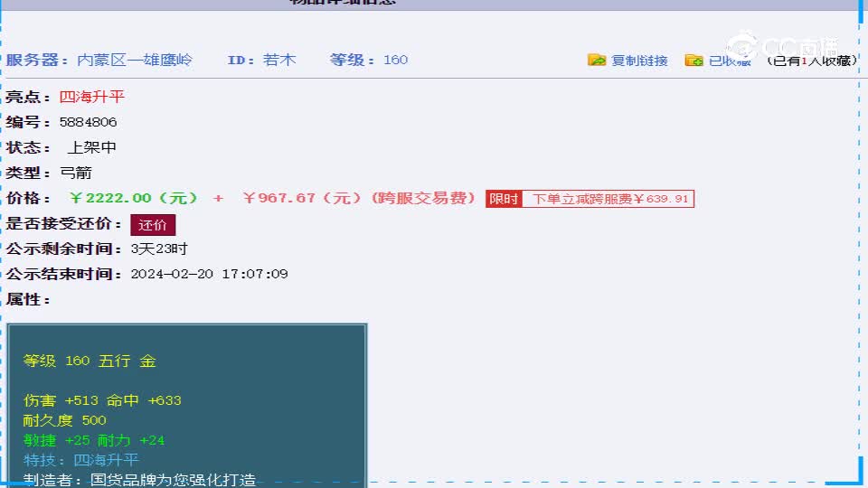Click the level value 160 in header

[396, 60]
